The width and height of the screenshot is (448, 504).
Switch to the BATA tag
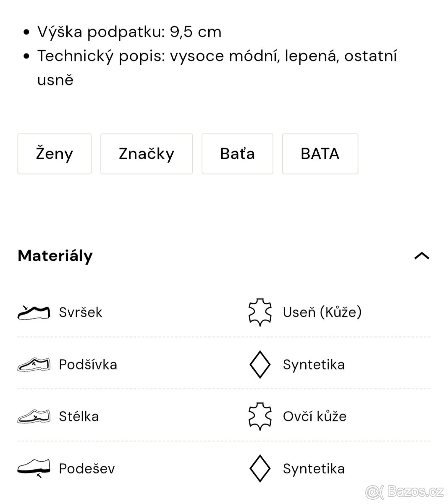(320, 154)
